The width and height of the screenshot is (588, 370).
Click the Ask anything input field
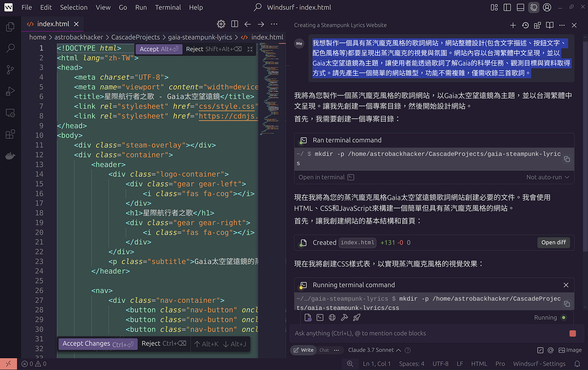(x=428, y=333)
